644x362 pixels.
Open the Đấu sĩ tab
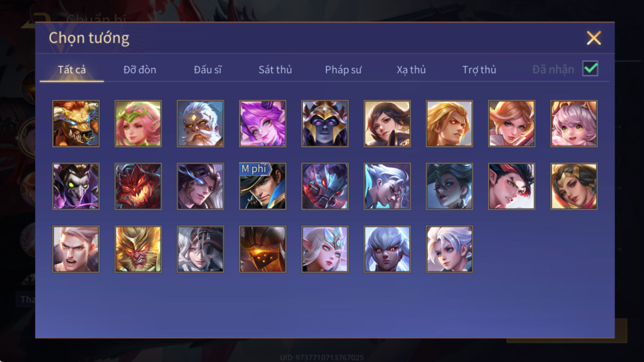(x=207, y=70)
